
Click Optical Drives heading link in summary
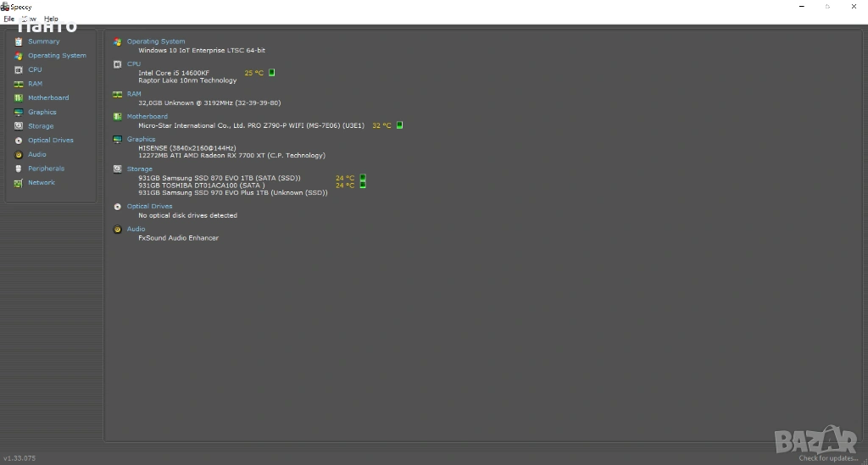149,206
